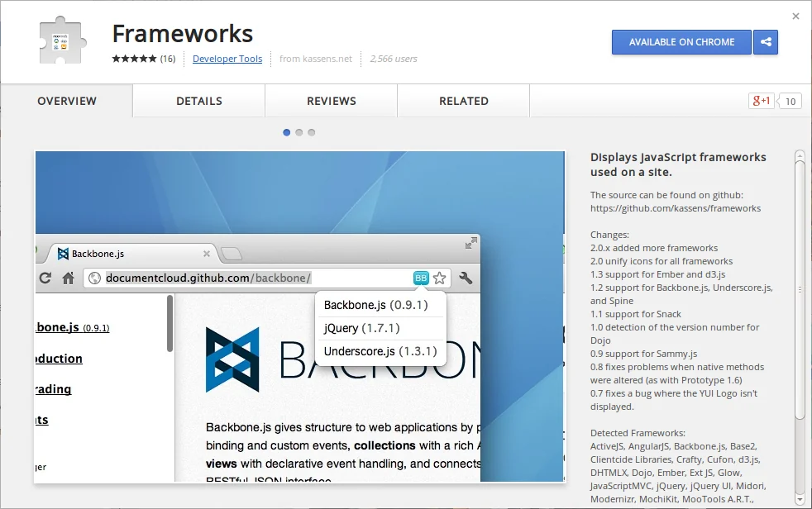Image resolution: width=812 pixels, height=509 pixels.
Task: Click the globe icon in the URL bar
Action: coord(94,278)
